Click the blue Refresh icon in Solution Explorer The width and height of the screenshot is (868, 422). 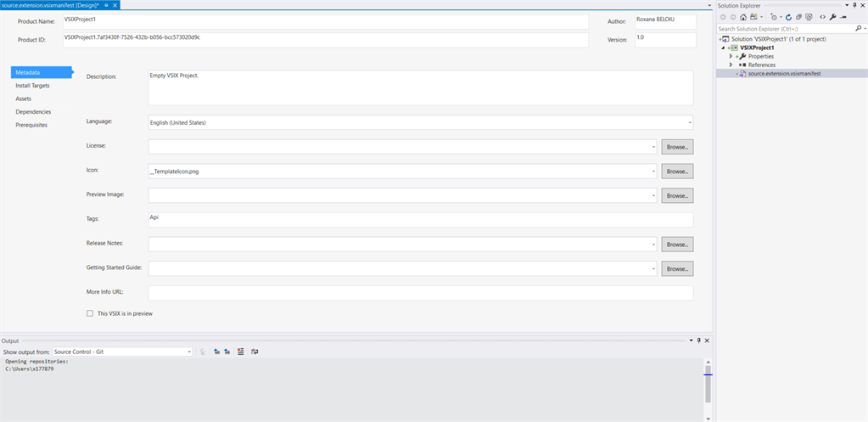[789, 17]
